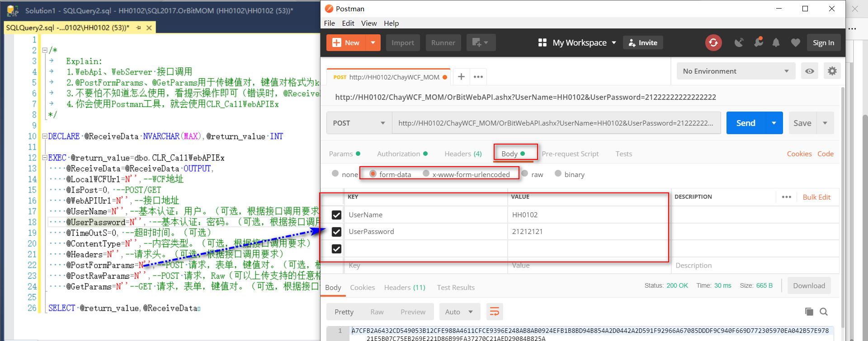Screen dimensions: 868x341
Task: Click the My Workspace grid icon
Action: [542, 42]
